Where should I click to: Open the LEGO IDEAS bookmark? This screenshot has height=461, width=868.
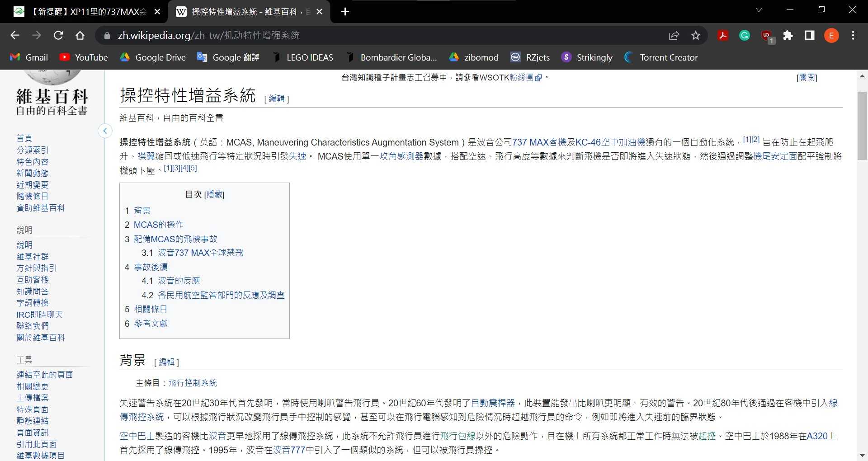coord(302,57)
